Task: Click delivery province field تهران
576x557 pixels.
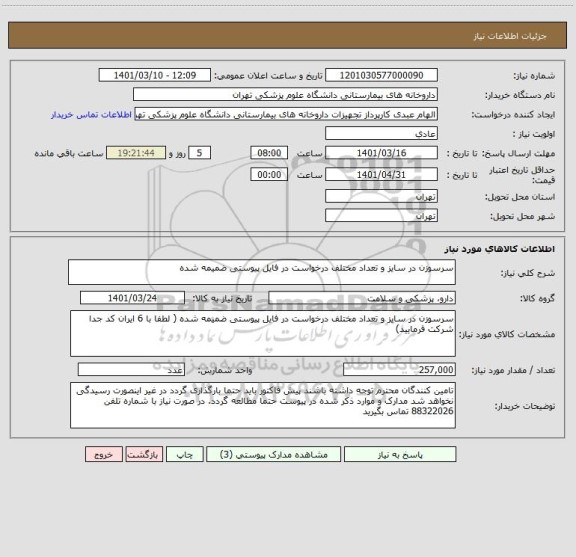Action: (381, 197)
